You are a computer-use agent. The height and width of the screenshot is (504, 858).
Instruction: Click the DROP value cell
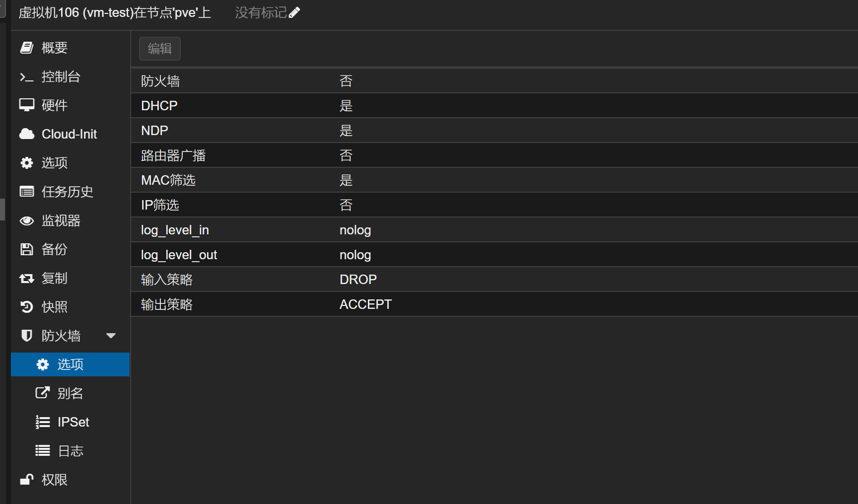[358, 280]
